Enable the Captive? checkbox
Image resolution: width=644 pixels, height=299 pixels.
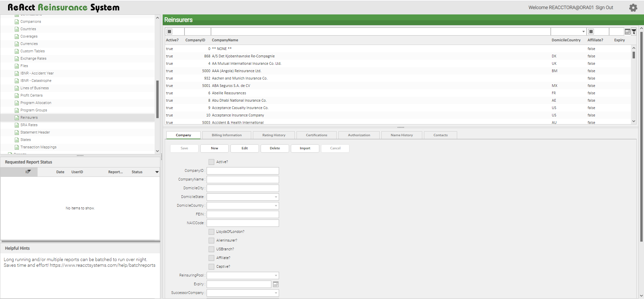[211, 267]
